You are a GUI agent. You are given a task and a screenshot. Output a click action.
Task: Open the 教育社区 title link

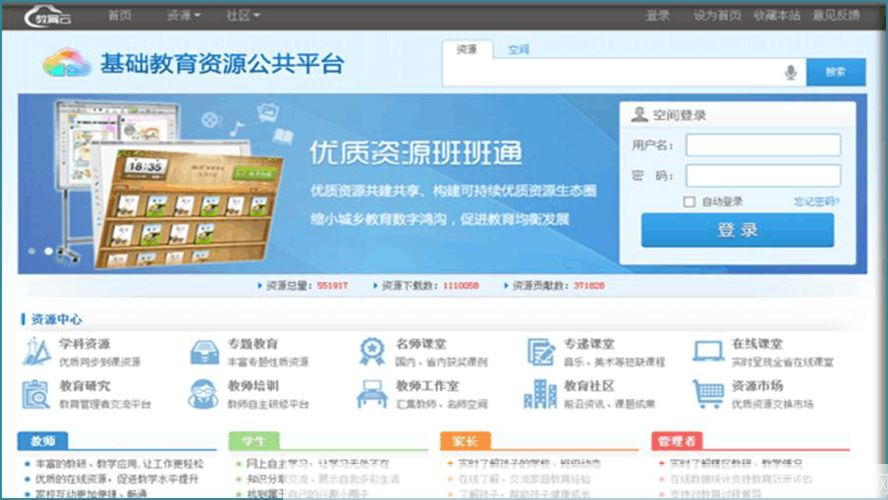(x=589, y=386)
